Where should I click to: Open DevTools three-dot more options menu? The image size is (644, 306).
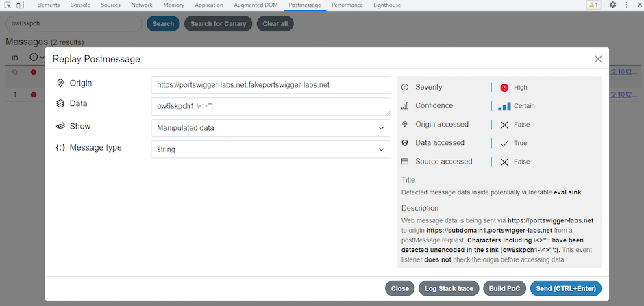pos(626,5)
